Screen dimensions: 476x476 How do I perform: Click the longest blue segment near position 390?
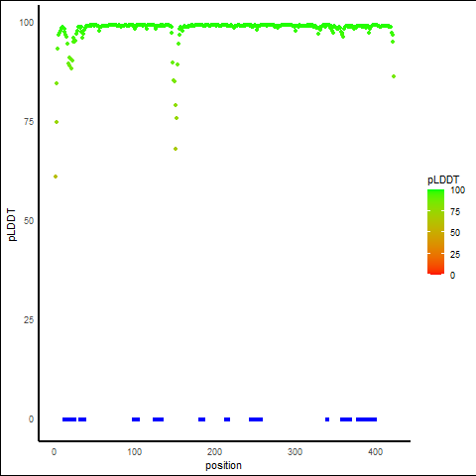[366, 419]
